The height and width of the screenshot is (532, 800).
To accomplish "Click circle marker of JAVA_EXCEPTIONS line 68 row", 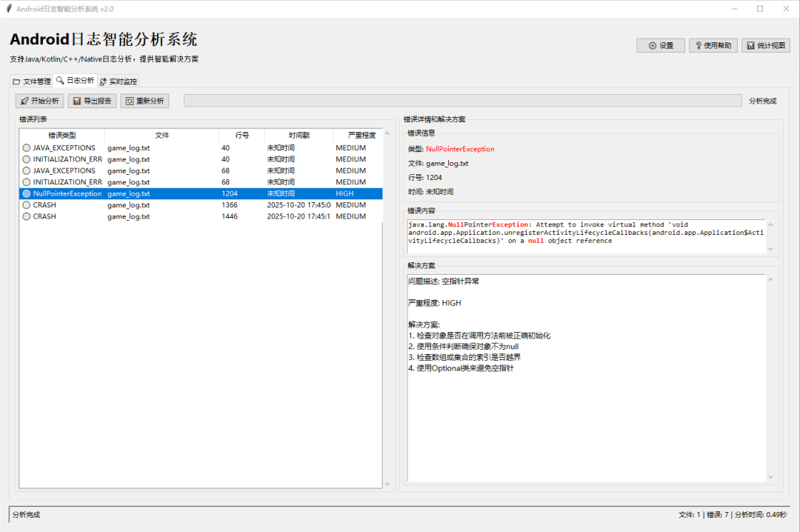I will 27,170.
